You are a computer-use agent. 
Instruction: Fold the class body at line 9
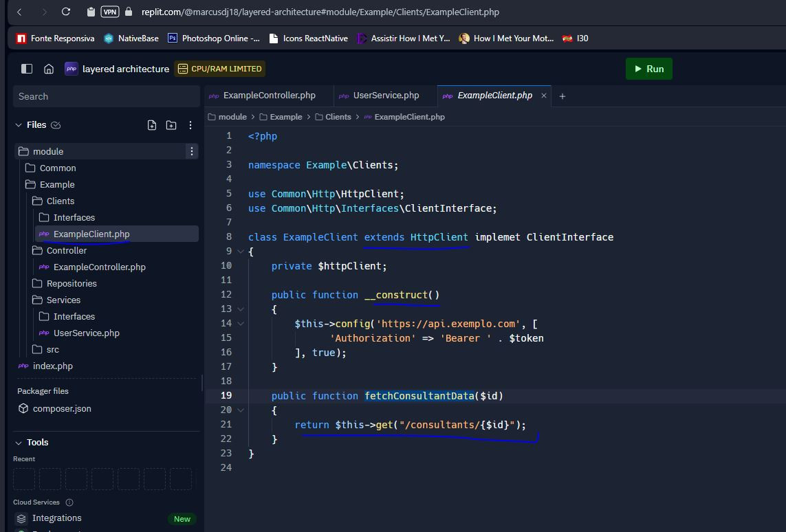pos(241,252)
